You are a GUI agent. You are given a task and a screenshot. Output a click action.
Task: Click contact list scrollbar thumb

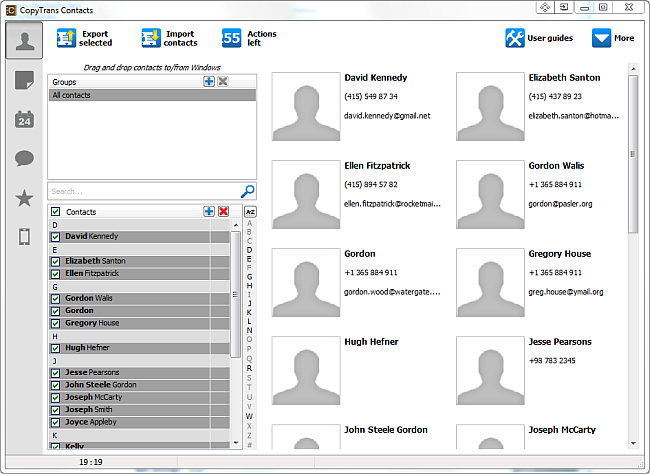[235, 294]
